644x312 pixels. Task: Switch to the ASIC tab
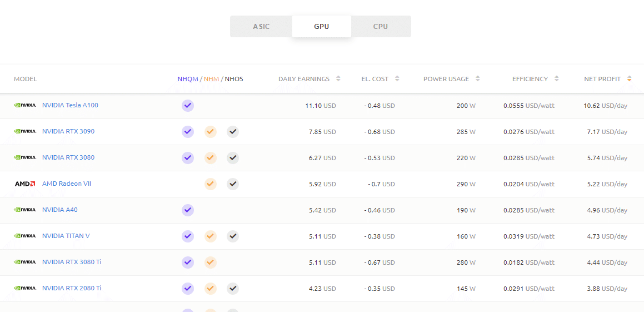click(261, 27)
